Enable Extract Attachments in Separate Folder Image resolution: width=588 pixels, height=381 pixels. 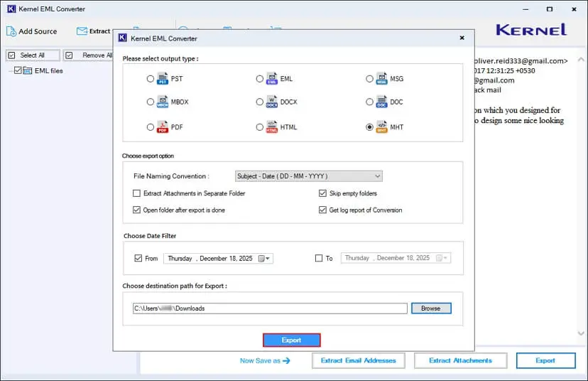[136, 193]
